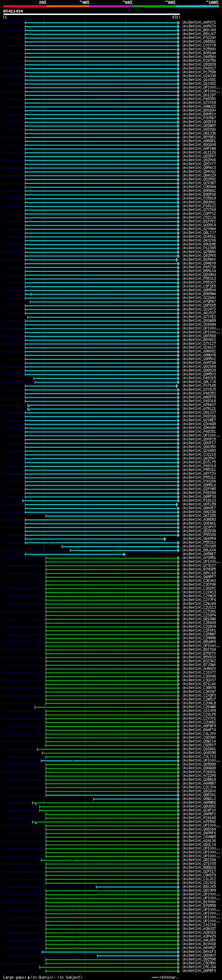Click the purple ~60% identity legend segment
Viewport: 222px width, 980px height.
(111, 6)
